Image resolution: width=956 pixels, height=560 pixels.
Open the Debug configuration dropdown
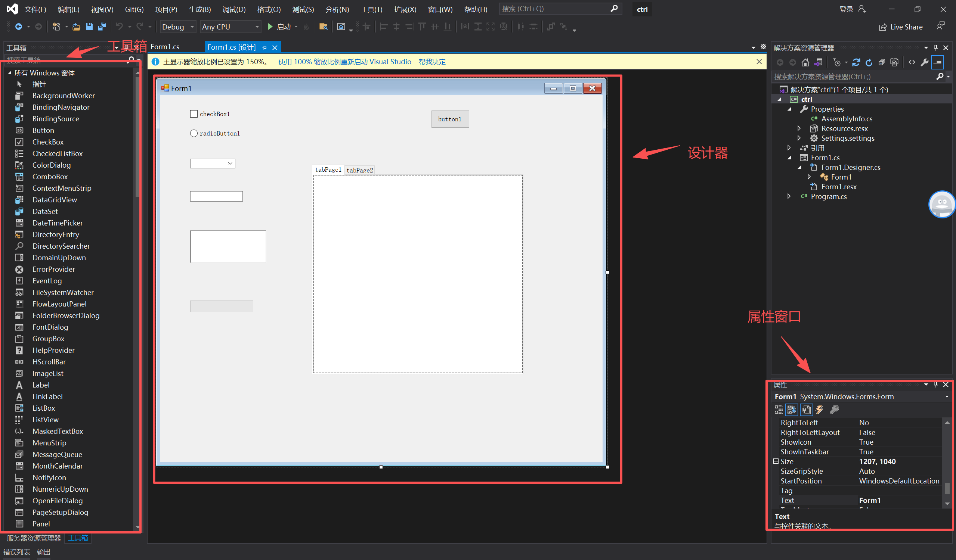click(x=192, y=27)
